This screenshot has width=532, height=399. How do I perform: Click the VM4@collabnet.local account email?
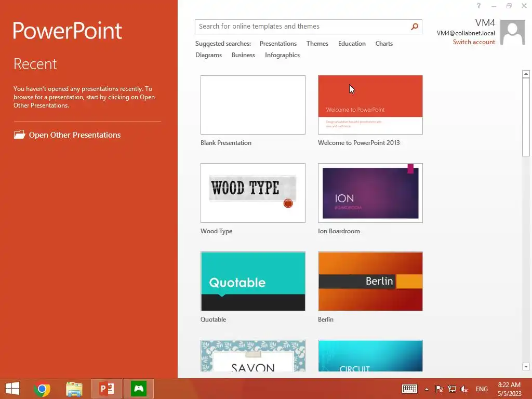coord(465,33)
